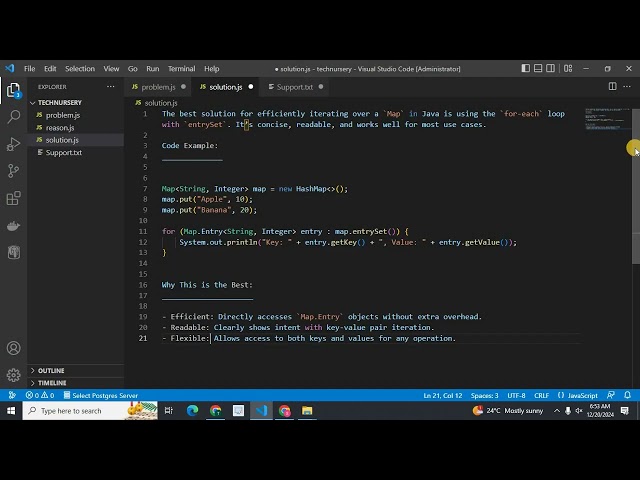Open the Explorer view in activity bar
Image resolution: width=640 pixels, height=480 pixels.
[13, 90]
